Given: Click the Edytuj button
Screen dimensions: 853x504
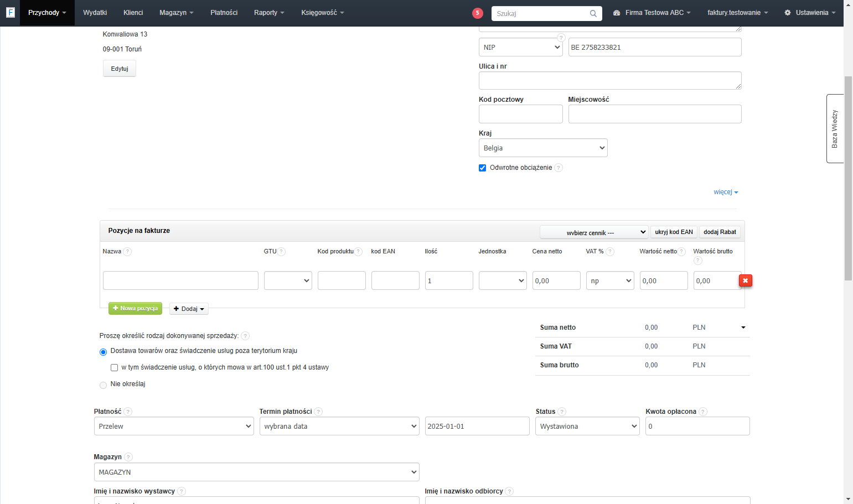Looking at the screenshot, I should point(120,69).
